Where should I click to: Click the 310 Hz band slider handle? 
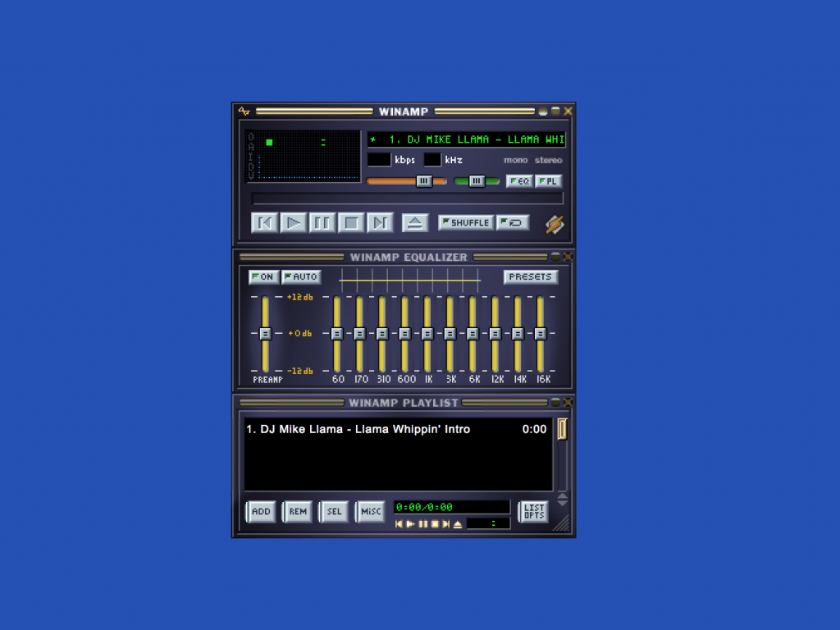click(382, 334)
